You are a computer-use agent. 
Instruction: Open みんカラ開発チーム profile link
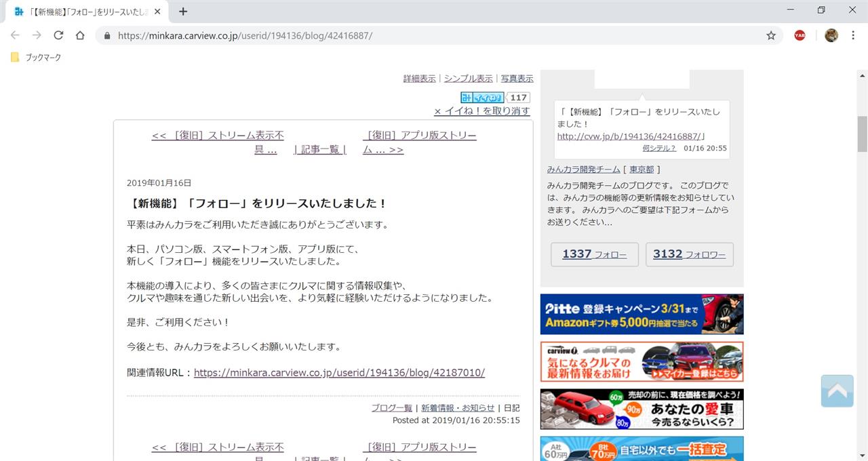tap(584, 169)
